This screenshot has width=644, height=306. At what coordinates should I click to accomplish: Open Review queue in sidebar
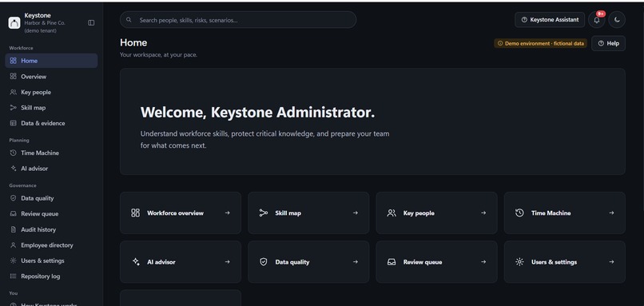click(x=51, y=213)
